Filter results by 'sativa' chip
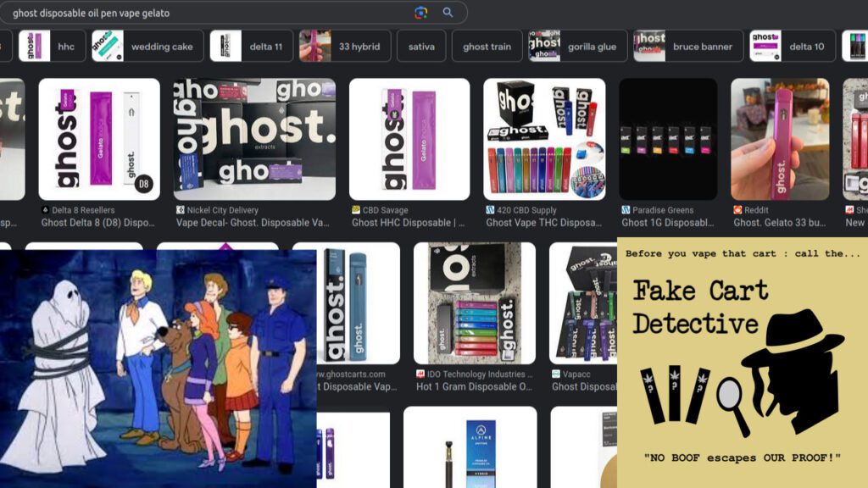Screen dimensions: 868x488 [x=421, y=47]
